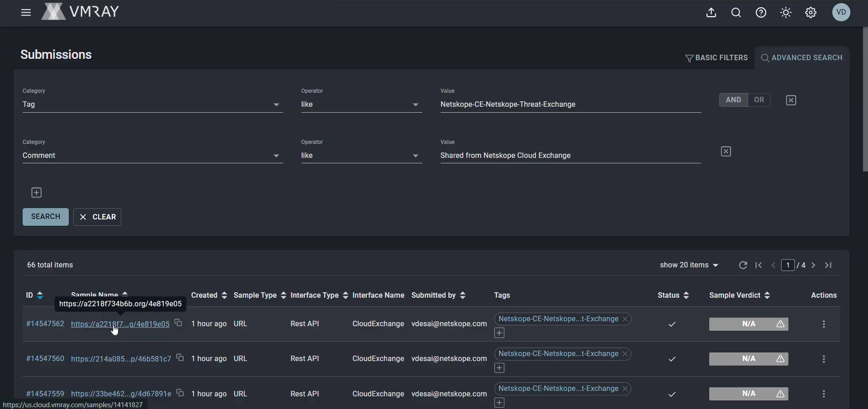Open the search icon in top bar

[x=736, y=13]
